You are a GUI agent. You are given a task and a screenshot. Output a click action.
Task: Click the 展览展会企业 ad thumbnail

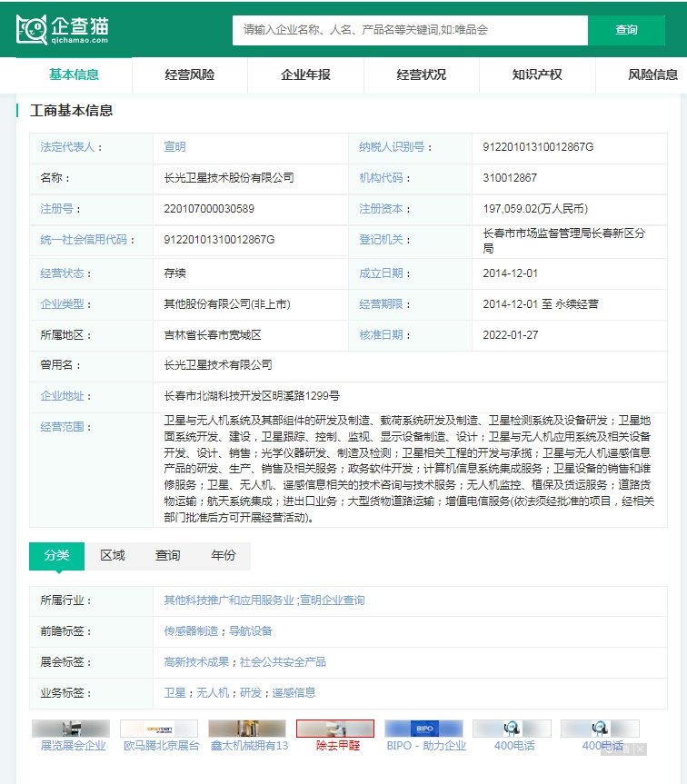click(71, 729)
